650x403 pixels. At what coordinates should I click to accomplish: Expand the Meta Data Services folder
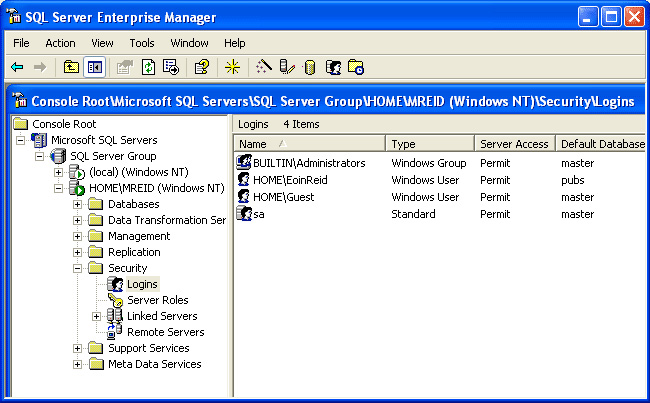tap(78, 364)
